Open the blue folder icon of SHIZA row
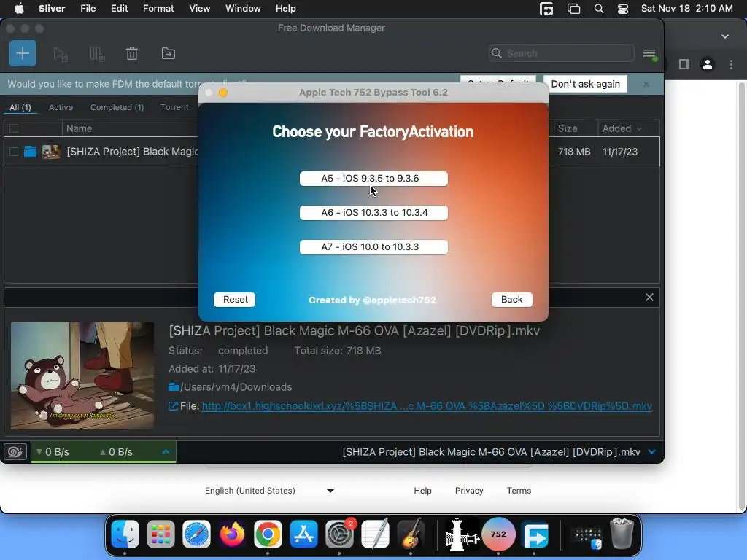Image resolution: width=747 pixels, height=560 pixels. click(31, 152)
